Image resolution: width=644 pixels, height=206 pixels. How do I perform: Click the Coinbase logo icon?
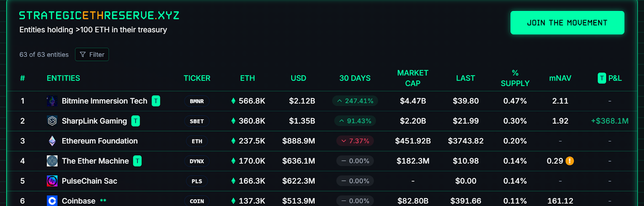click(52, 201)
